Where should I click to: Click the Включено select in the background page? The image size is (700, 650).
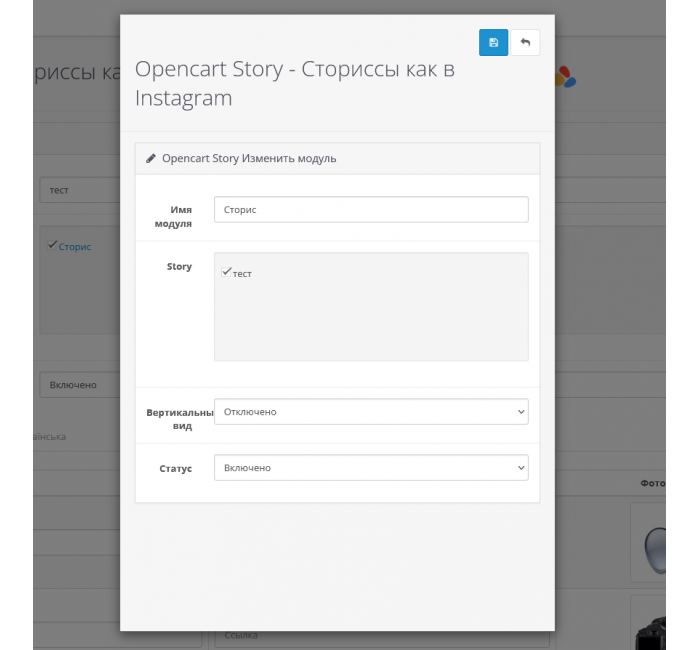coord(80,385)
